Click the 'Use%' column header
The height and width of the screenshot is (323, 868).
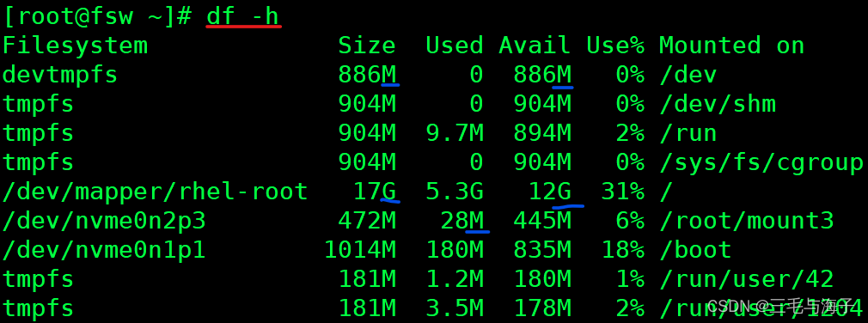tap(615, 46)
